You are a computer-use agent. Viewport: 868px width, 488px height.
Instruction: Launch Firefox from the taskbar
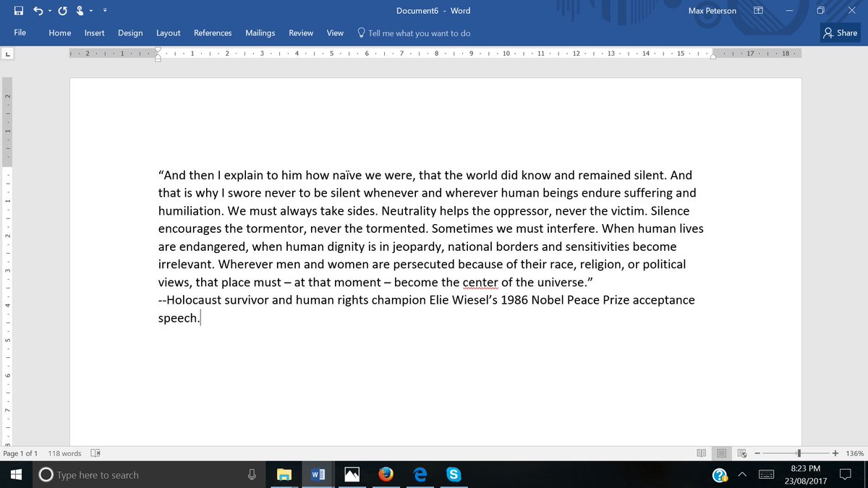point(386,475)
